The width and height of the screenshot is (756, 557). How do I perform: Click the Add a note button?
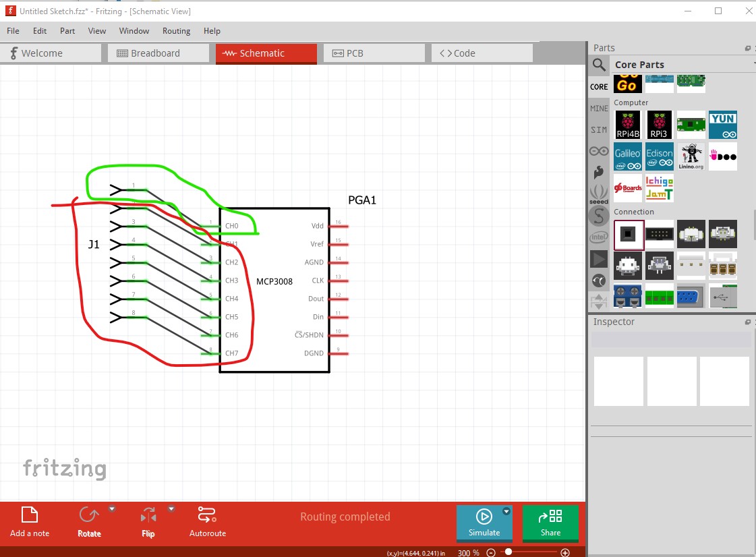point(30,523)
